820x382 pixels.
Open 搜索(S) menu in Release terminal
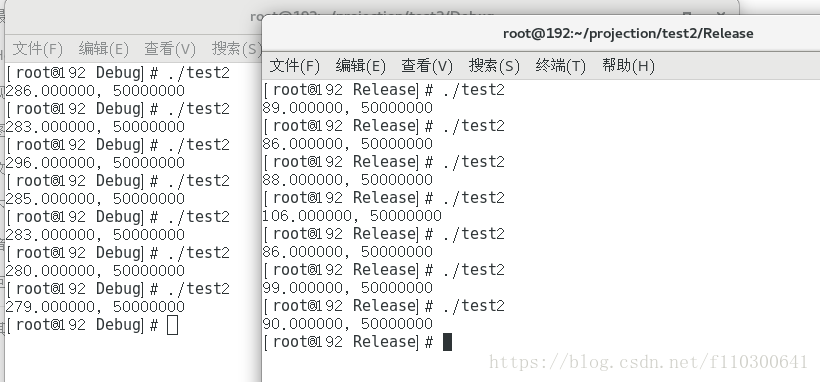point(494,66)
